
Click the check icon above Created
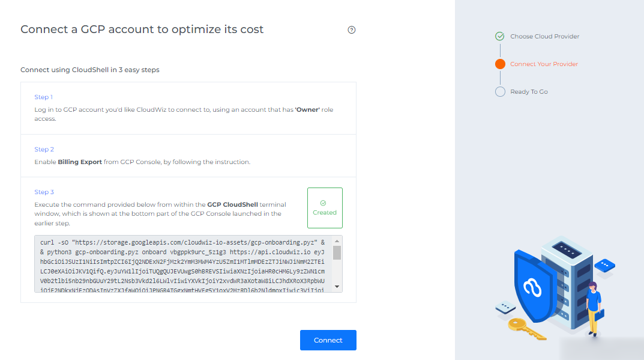coord(325,203)
